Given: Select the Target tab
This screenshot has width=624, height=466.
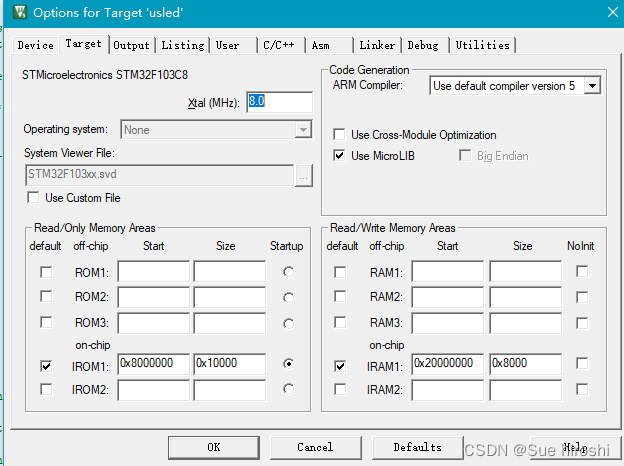Looking at the screenshot, I should (x=84, y=44).
